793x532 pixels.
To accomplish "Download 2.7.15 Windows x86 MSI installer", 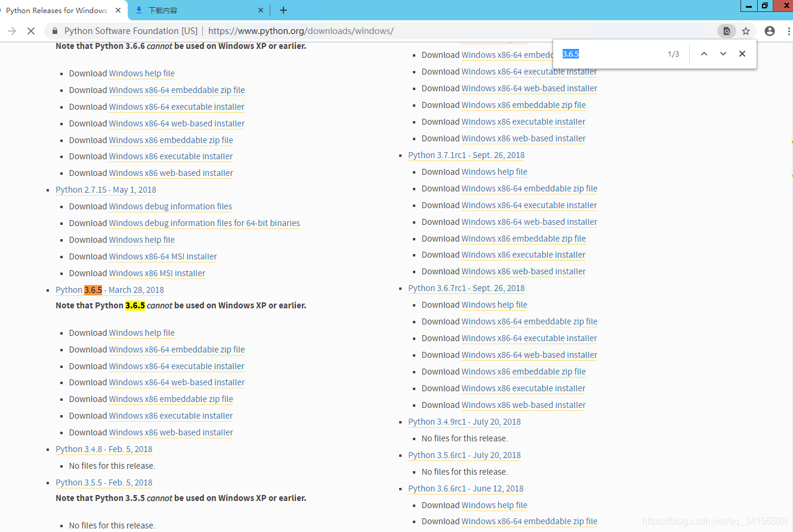I will click(x=157, y=273).
